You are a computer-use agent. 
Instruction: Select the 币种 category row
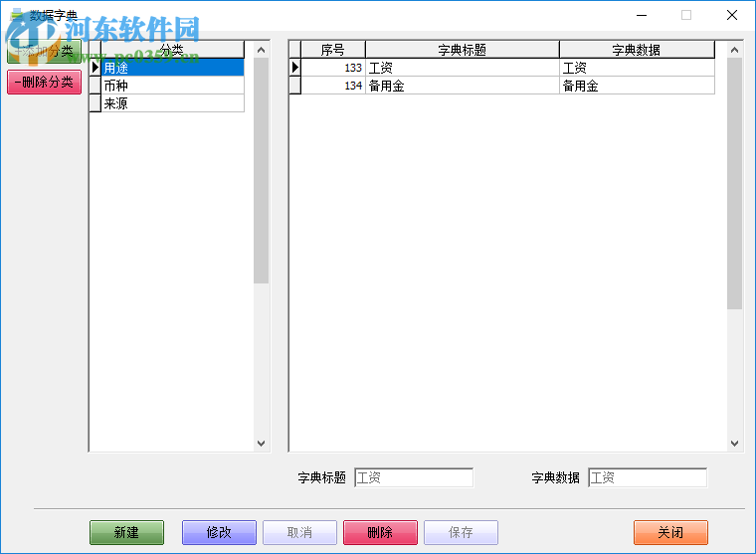pyautogui.click(x=173, y=86)
